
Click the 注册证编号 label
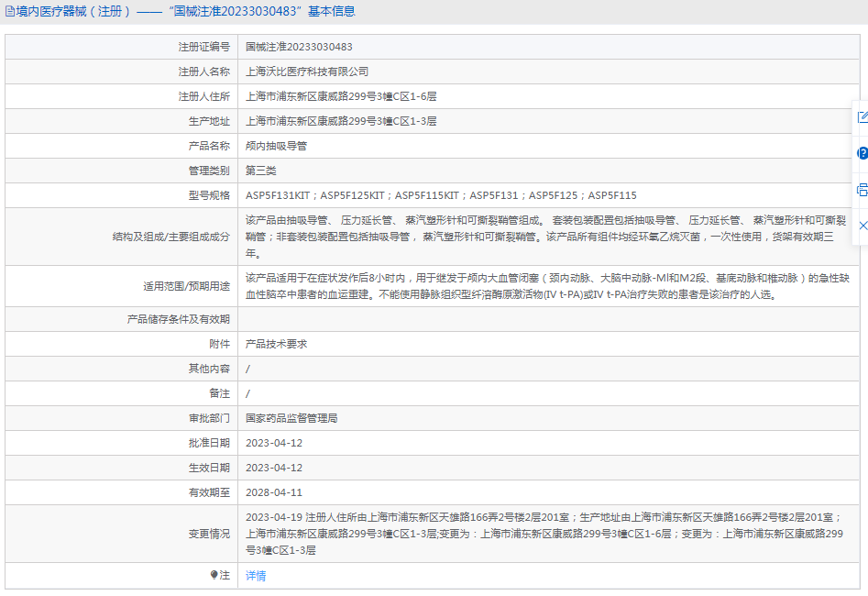coord(203,47)
